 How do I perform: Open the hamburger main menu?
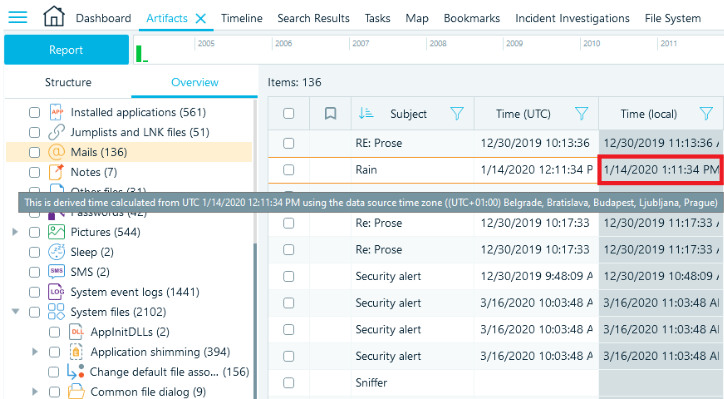pyautogui.click(x=18, y=18)
